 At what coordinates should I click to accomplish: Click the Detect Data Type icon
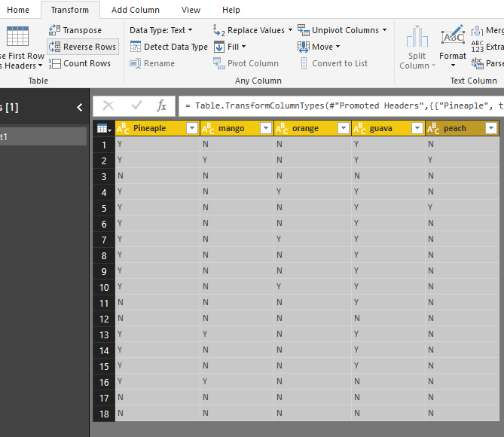click(136, 47)
